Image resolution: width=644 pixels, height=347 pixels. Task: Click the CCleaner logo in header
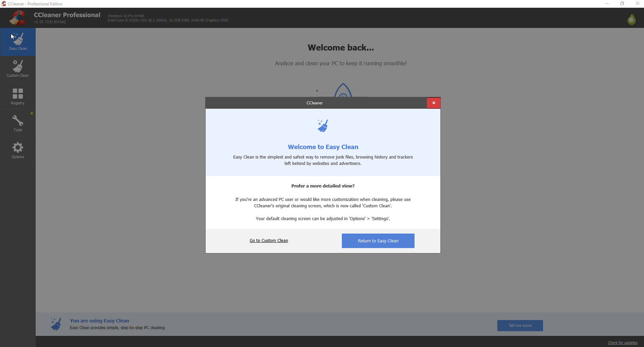[17, 18]
